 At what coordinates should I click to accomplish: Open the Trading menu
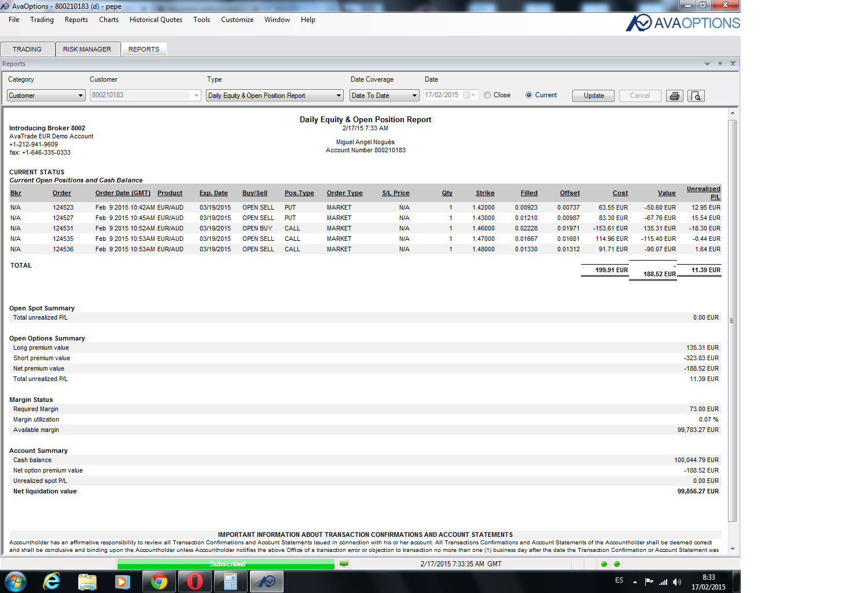pos(42,20)
